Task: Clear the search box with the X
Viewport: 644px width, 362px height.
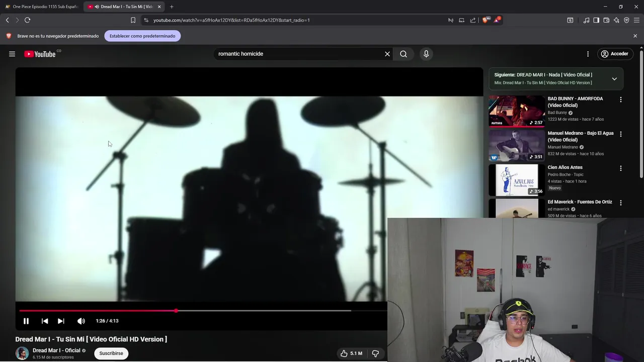Action: tap(387, 54)
